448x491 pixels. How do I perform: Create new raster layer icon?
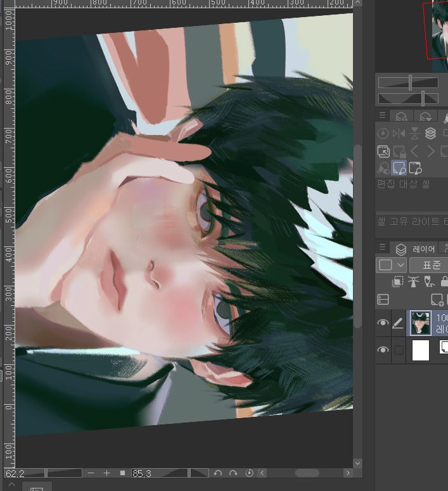[437, 300]
